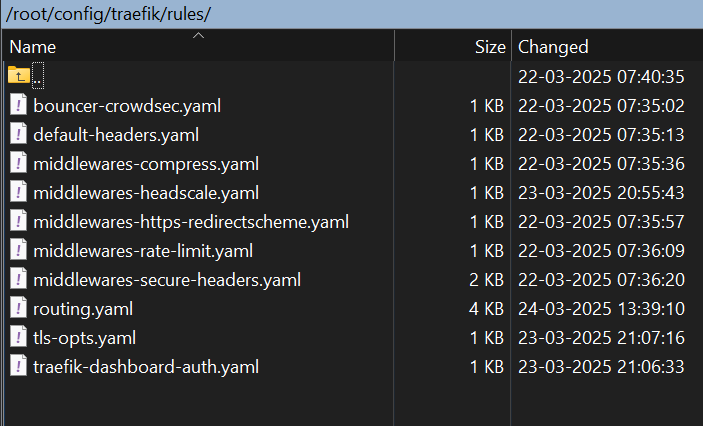Click the '..' parent directory entry
The height and width of the screenshot is (426, 703).
(38, 76)
